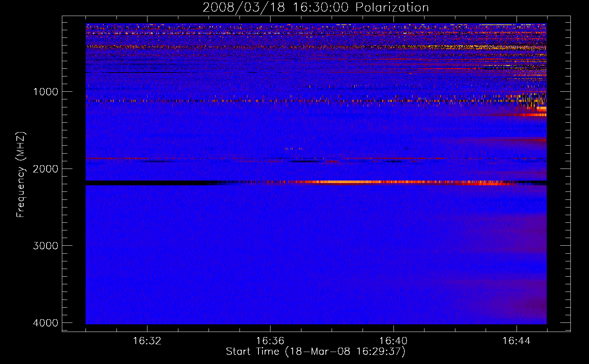
Task: Click the 16:40 time tick label
Action: 393,341
